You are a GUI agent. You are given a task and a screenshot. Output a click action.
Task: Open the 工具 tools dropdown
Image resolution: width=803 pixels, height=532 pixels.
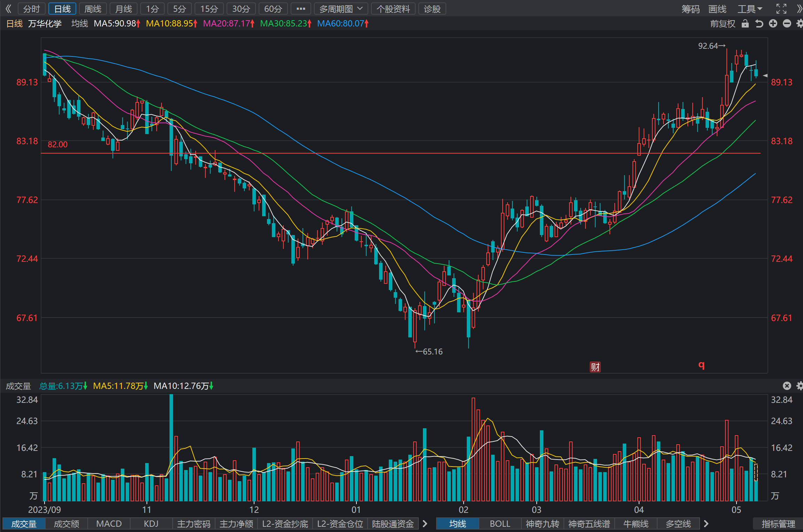[750, 9]
